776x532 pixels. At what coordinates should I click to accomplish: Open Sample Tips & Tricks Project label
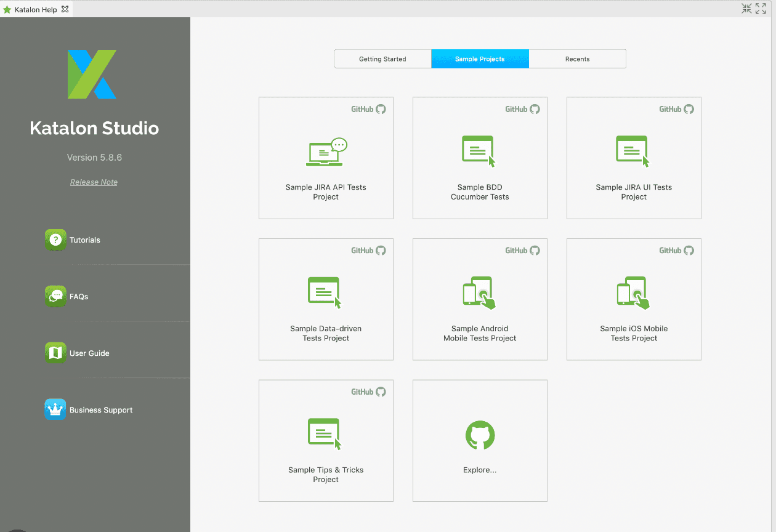coord(326,475)
